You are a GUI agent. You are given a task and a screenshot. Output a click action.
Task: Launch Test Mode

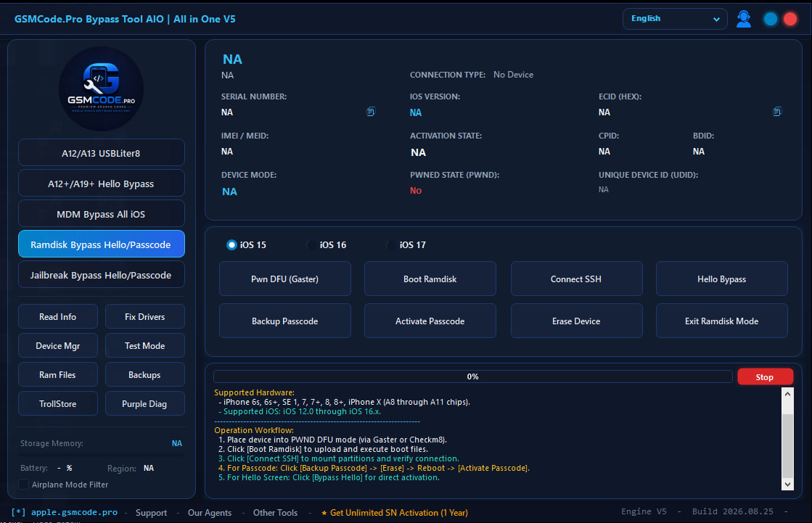coord(144,345)
